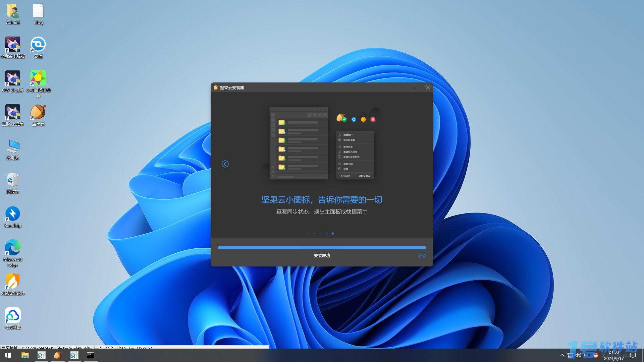Click the Sogou input S tray icon
644x362 pixels.
coord(596,355)
